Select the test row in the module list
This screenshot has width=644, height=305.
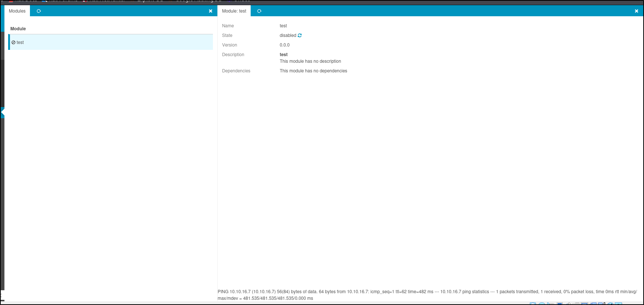coord(111,42)
